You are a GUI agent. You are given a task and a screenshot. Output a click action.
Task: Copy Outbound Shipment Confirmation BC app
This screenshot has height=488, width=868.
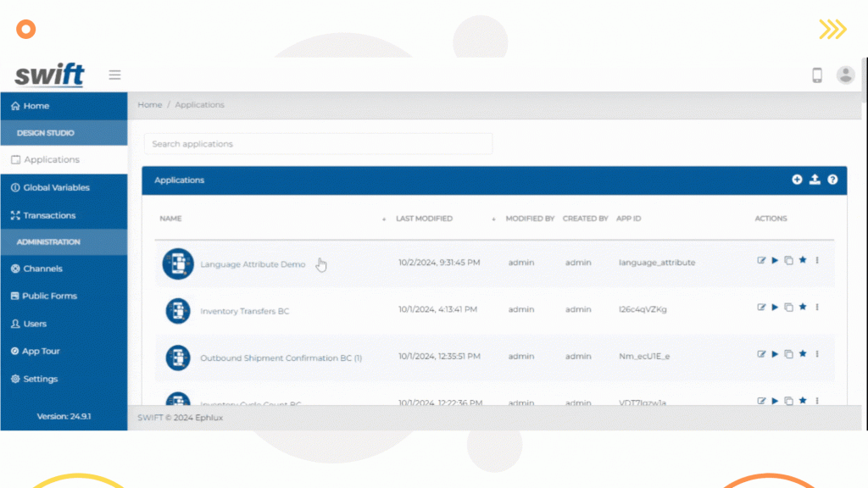tap(789, 354)
